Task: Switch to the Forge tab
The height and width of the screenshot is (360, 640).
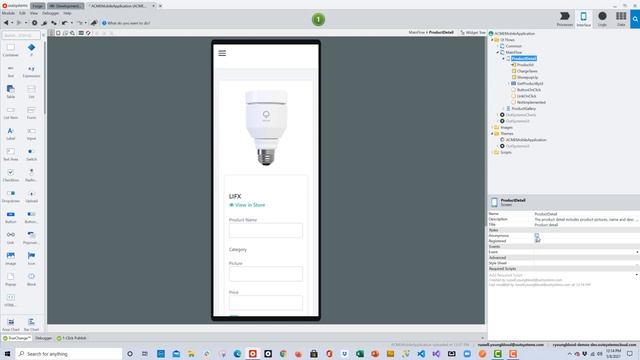Action: [x=38, y=6]
